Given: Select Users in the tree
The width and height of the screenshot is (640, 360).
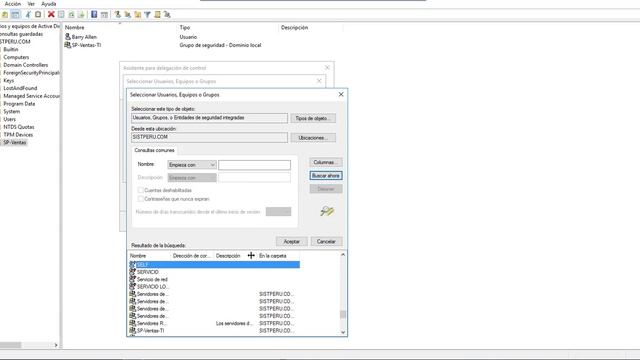Looking at the screenshot, I should (9, 119).
